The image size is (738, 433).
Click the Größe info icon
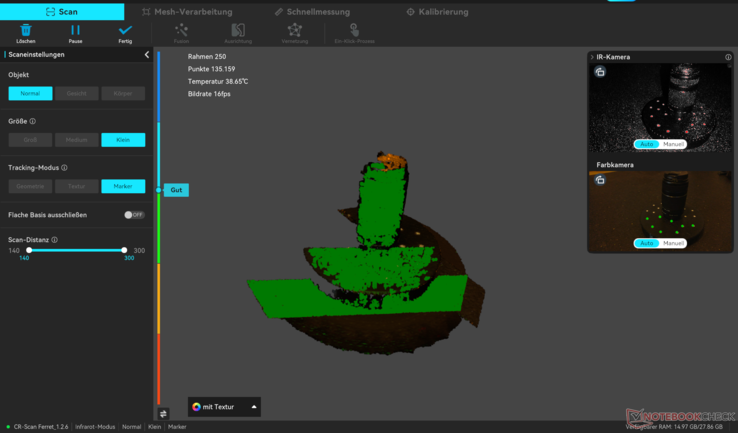coord(32,121)
